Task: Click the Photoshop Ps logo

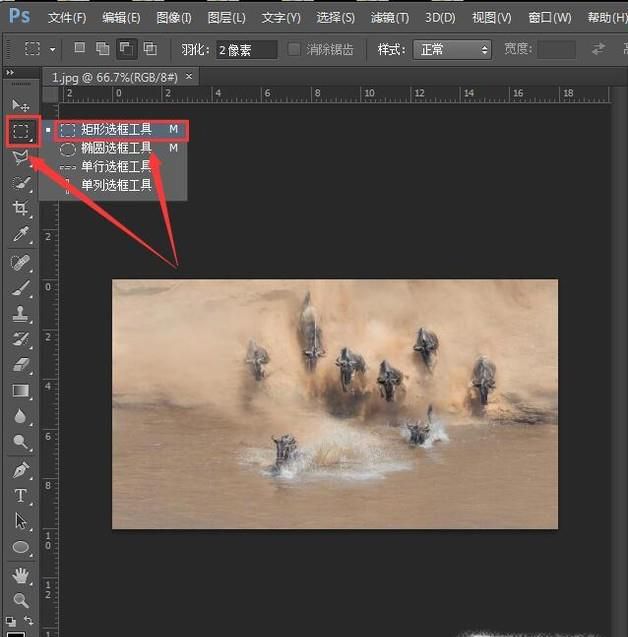Action: 19,16
